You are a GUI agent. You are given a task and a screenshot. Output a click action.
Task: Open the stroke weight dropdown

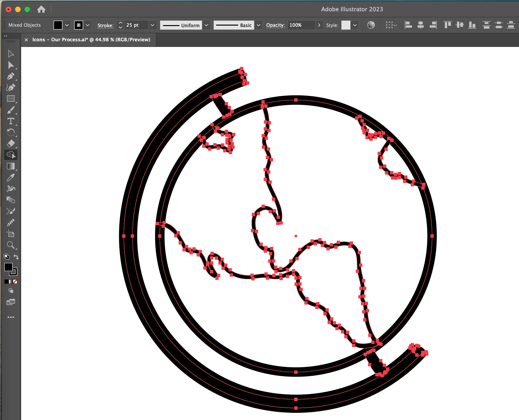(x=152, y=25)
